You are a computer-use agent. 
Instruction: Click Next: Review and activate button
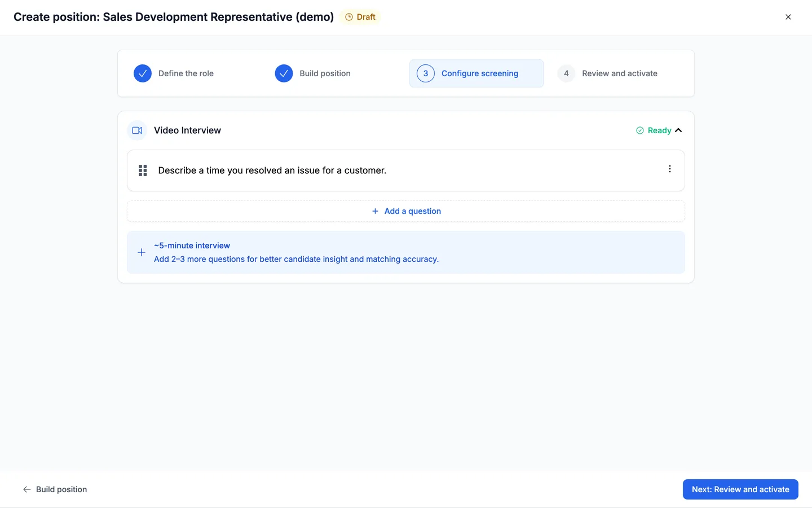point(740,489)
